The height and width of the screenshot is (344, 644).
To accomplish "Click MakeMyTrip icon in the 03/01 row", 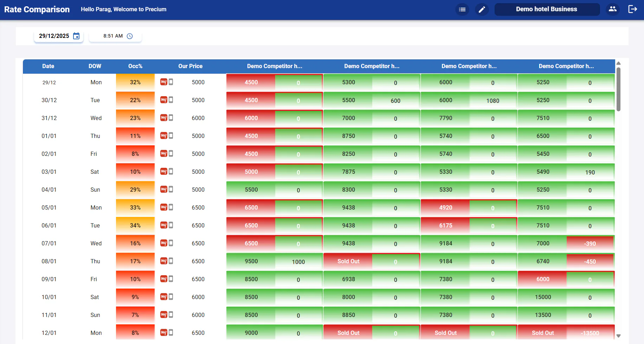I will 163,171.
